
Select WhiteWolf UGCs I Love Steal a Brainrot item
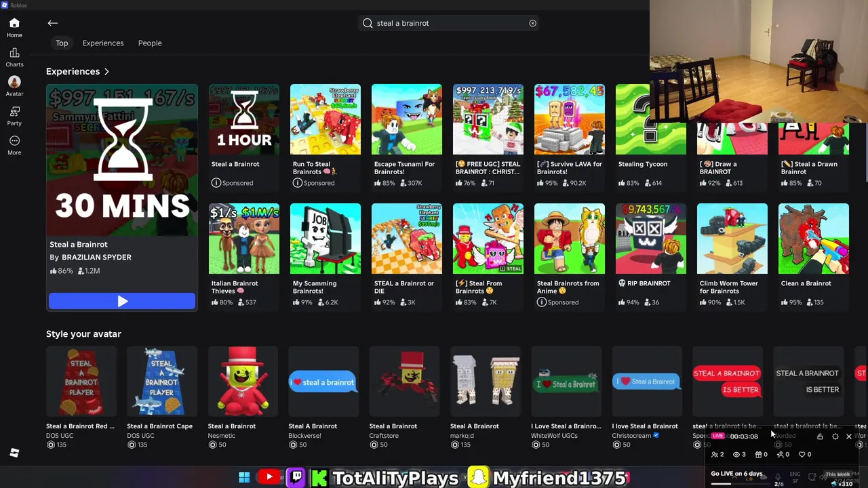click(566, 382)
